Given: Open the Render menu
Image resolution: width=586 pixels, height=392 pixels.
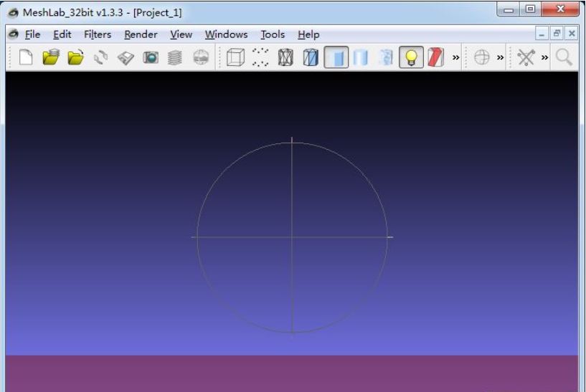Looking at the screenshot, I should [x=141, y=34].
